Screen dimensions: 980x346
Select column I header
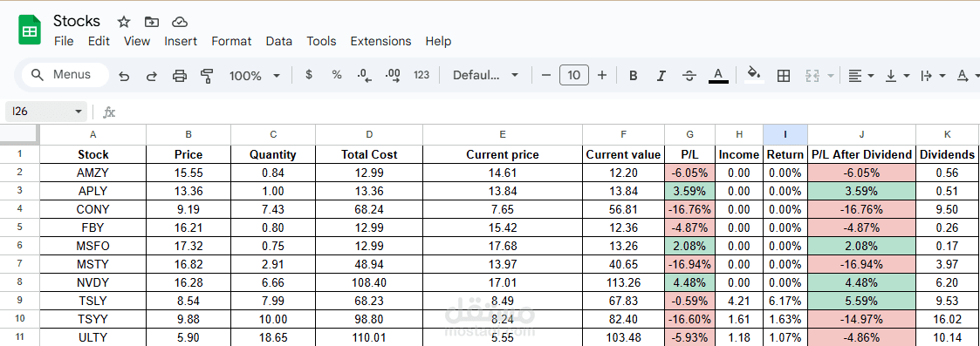[x=785, y=134]
